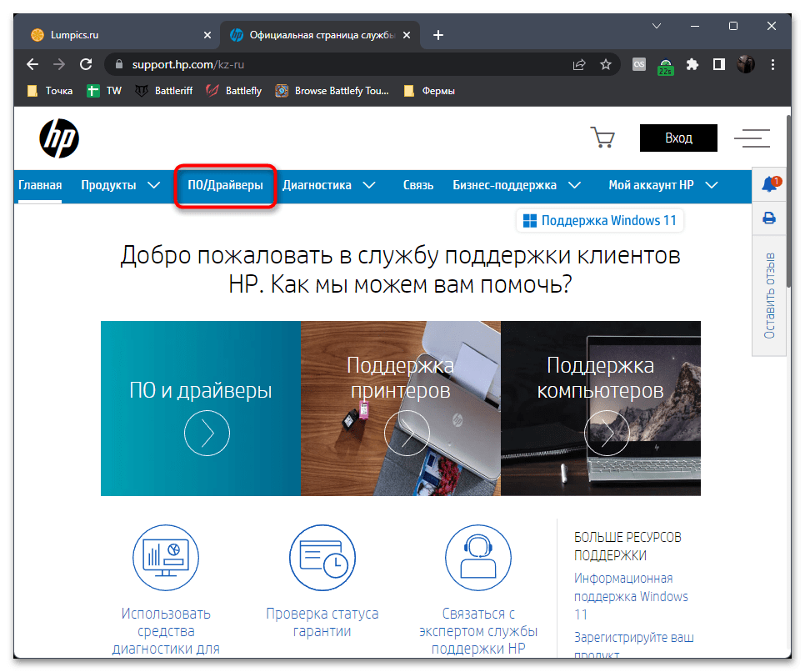Go back in browser history
The image size is (805, 672).
(32, 64)
